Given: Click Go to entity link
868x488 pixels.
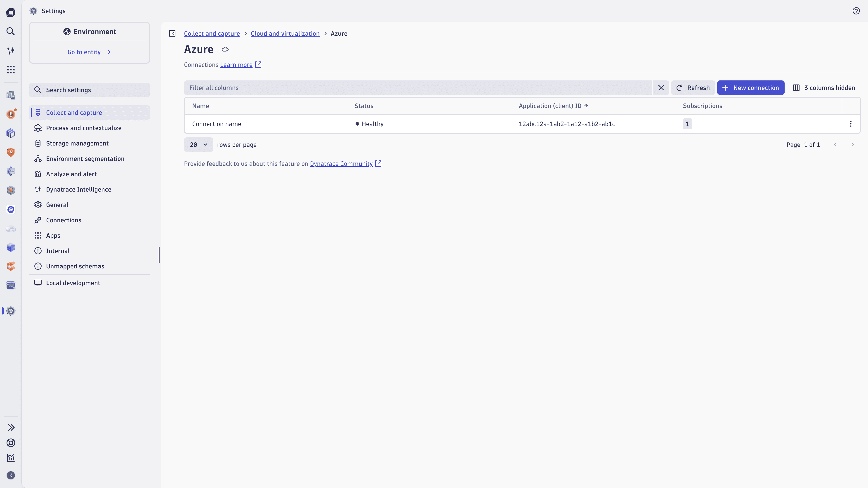Looking at the screenshot, I should click(x=89, y=52).
